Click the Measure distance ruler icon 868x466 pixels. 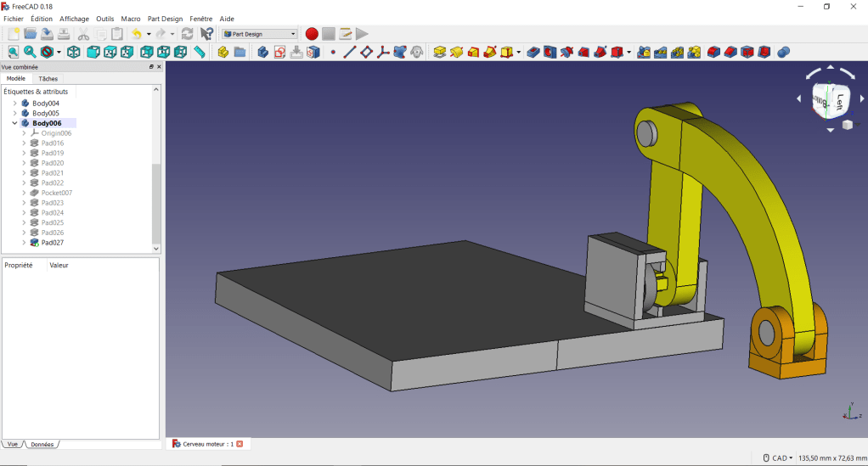point(200,53)
